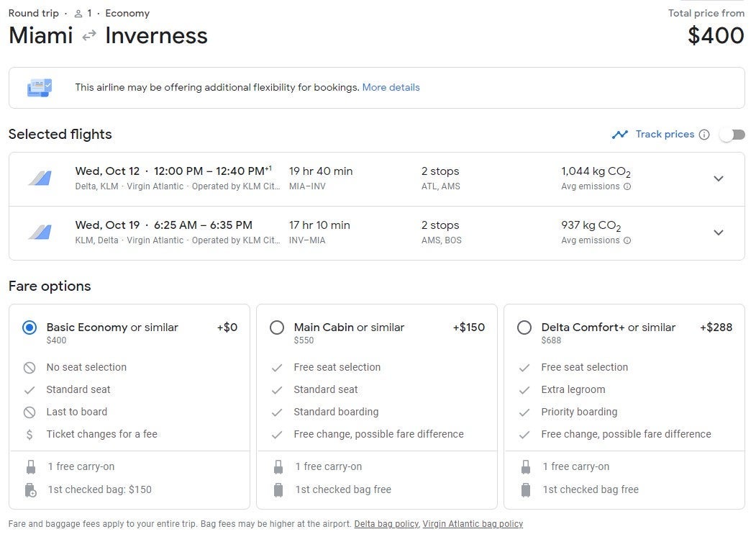Click the airline logo on Oct 12 flight
756x542 pixels.
point(40,179)
